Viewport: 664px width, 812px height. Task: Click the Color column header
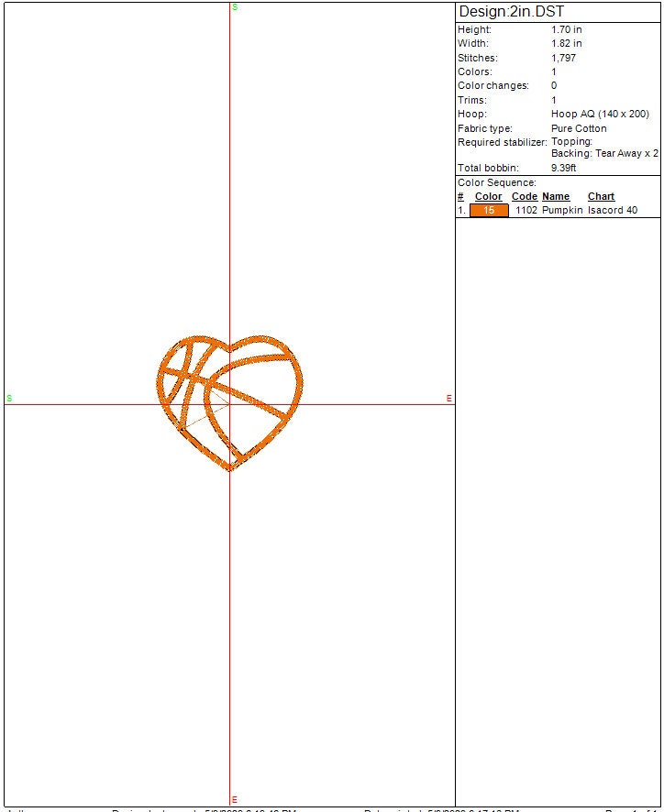click(488, 197)
